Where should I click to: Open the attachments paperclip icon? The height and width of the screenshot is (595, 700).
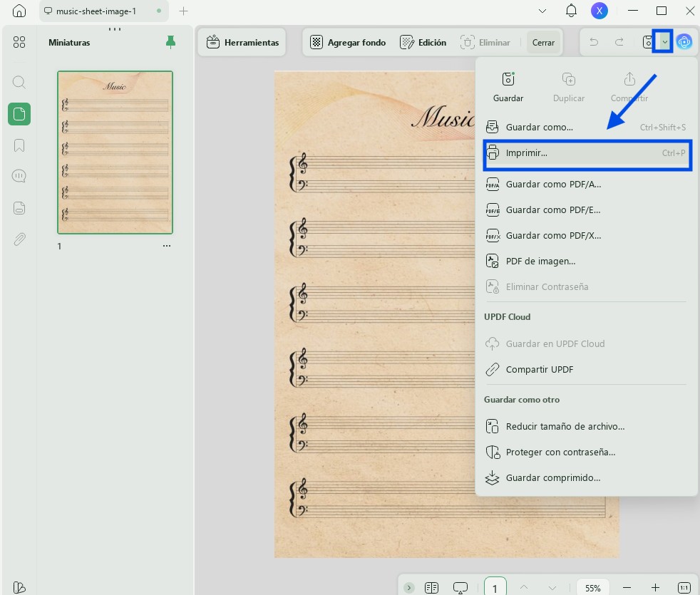(x=19, y=239)
